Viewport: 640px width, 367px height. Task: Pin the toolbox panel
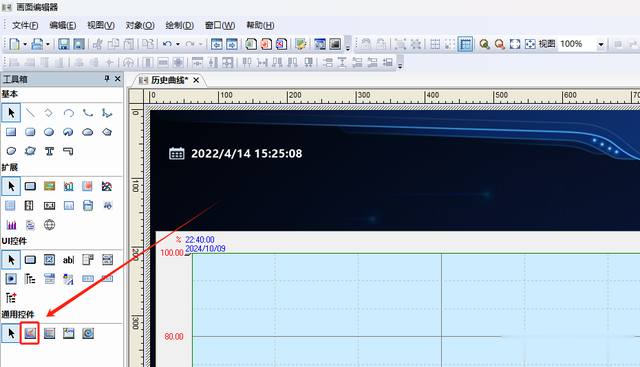coord(107,78)
